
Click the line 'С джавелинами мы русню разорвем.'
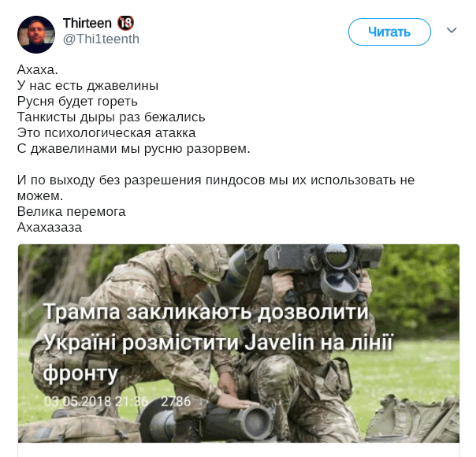(133, 149)
